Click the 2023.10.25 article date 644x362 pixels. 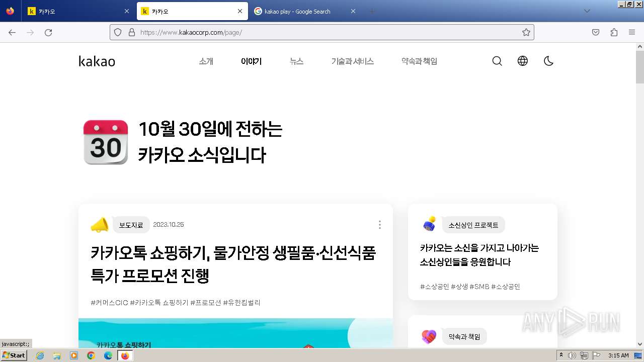169,225
